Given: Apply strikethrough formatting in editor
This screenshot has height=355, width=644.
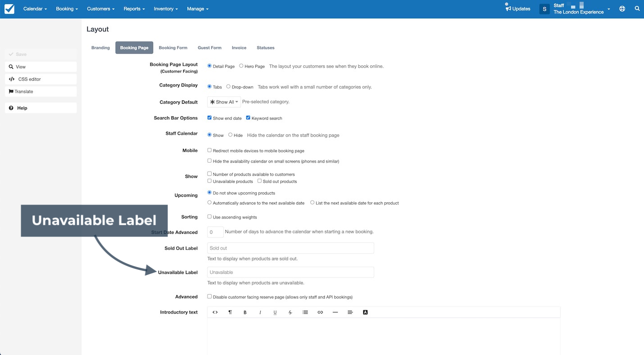Looking at the screenshot, I should [x=290, y=312].
